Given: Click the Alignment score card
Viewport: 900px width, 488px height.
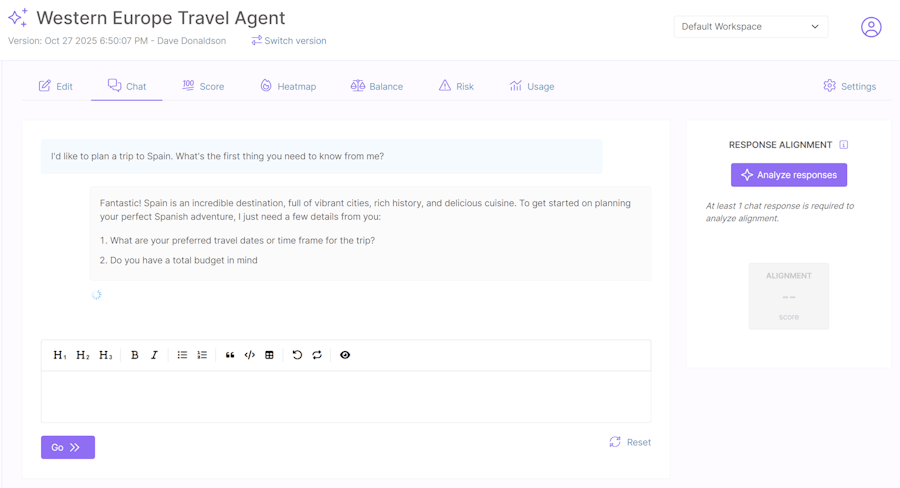Looking at the screenshot, I should click(x=789, y=296).
